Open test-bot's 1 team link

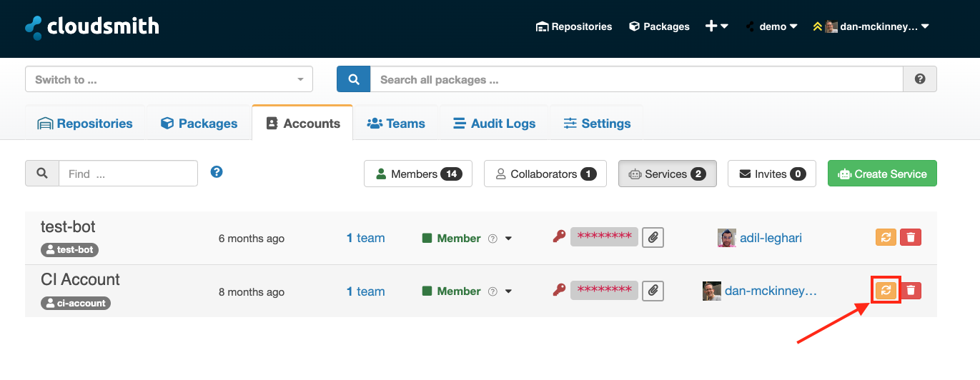[x=365, y=238]
